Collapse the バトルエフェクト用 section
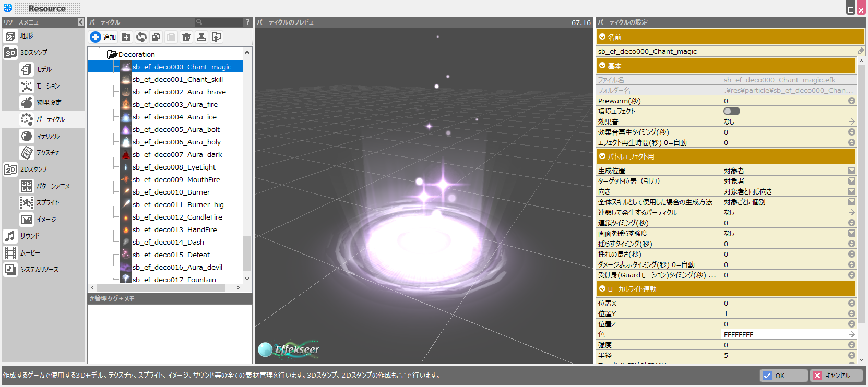868x387 pixels. point(602,156)
